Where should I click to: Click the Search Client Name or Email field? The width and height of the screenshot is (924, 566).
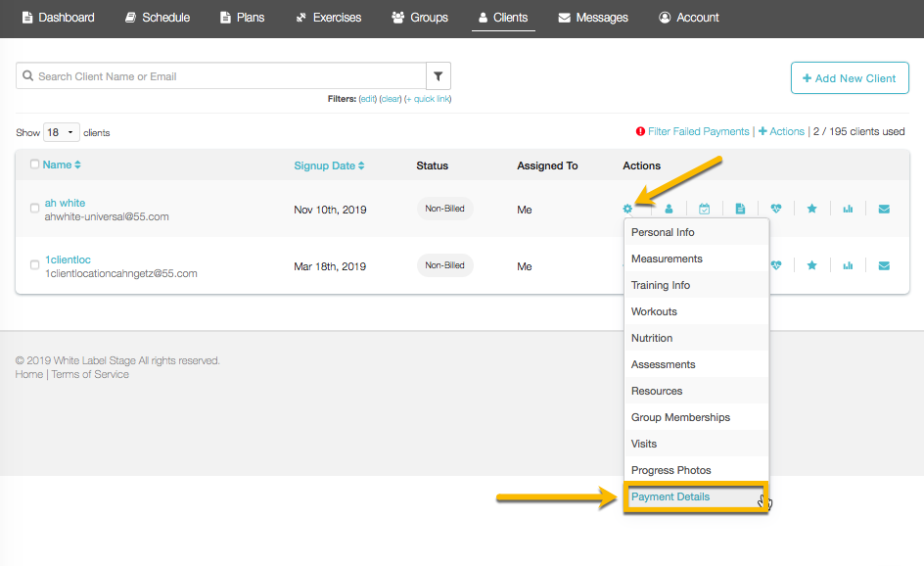(225, 76)
